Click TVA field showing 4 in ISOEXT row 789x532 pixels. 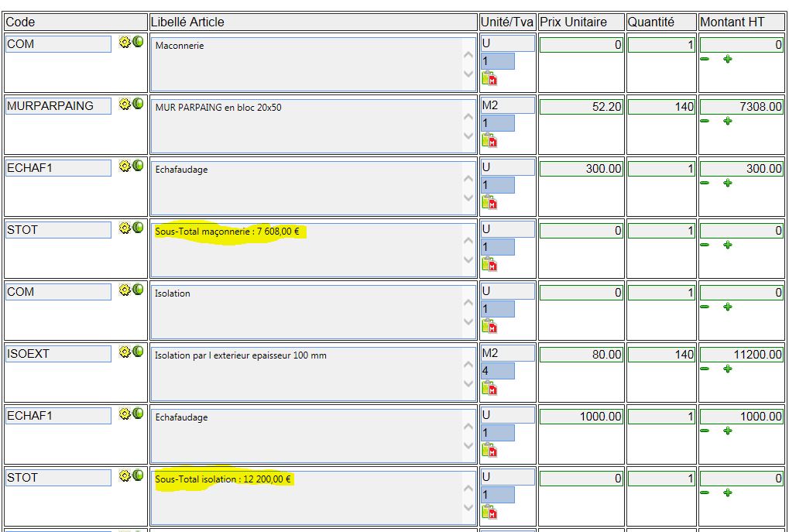(498, 371)
